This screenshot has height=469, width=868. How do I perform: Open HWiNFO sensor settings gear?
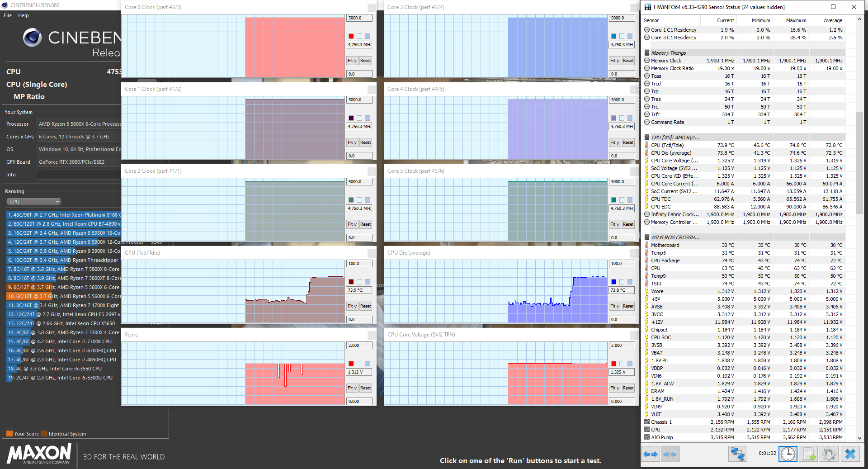click(829, 454)
